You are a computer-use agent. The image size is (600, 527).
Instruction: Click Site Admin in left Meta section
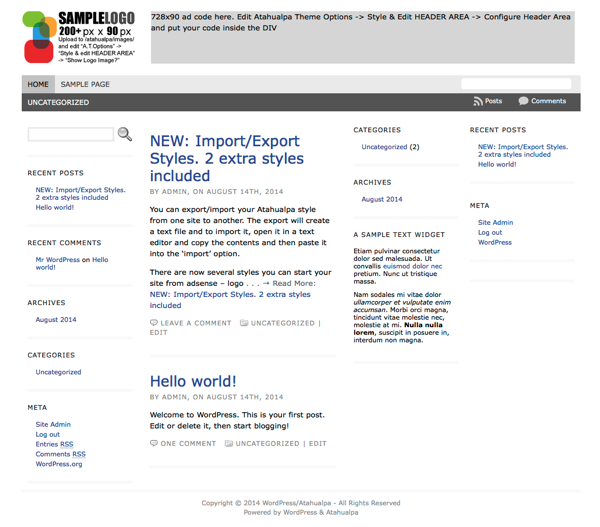point(53,425)
